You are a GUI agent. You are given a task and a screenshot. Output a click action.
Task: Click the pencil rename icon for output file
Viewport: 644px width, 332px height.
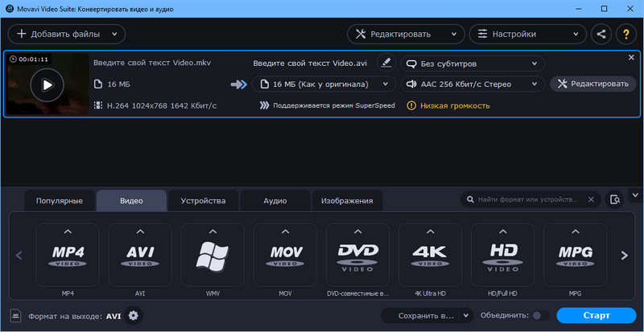[x=386, y=63]
